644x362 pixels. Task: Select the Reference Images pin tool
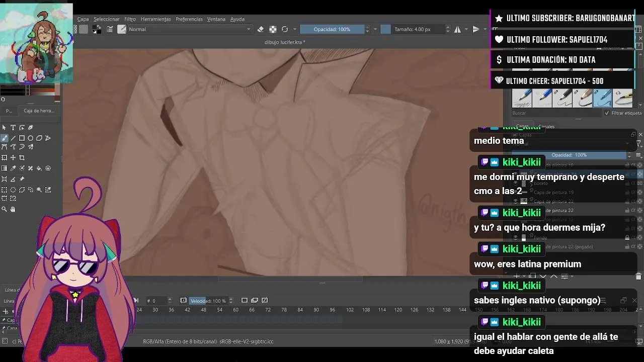pyautogui.click(x=22, y=179)
